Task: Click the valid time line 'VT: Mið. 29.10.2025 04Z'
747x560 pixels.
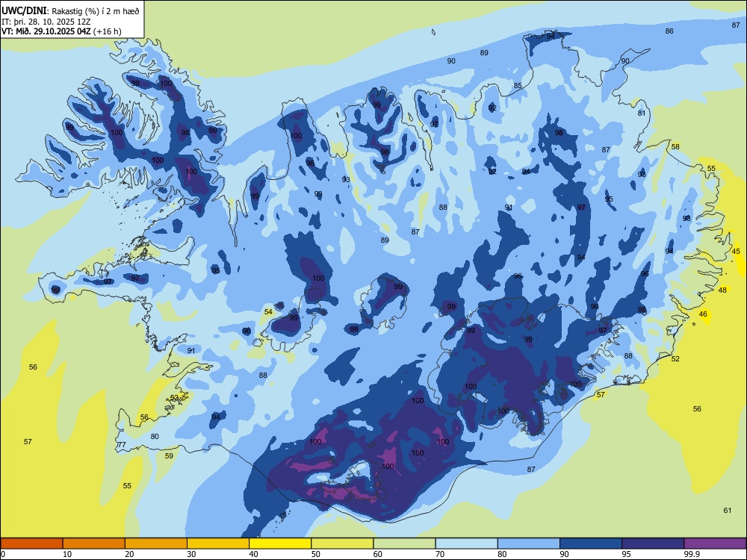Action: 46,31
